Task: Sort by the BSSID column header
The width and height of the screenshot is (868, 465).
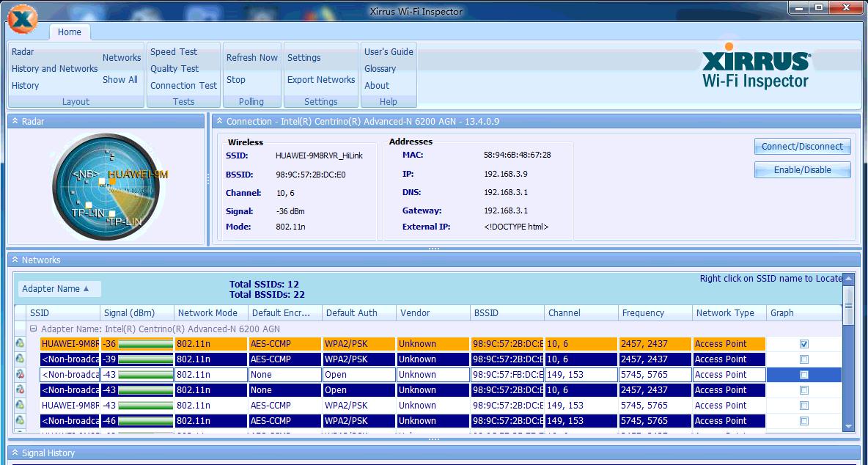Action: pos(507,312)
